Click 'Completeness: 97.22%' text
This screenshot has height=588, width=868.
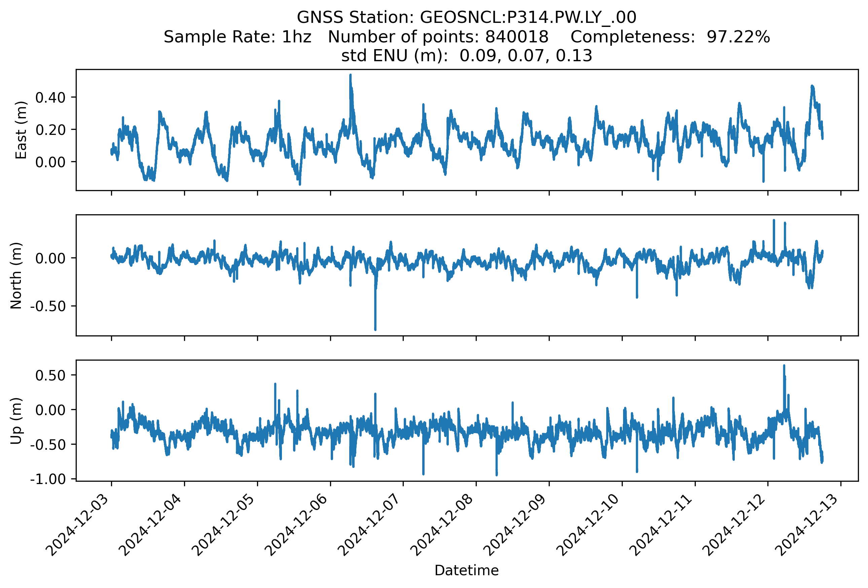[x=670, y=37]
